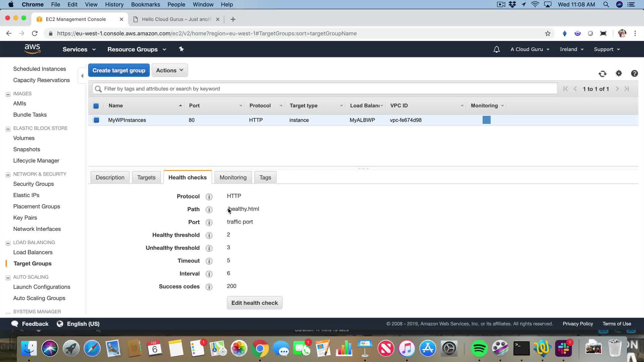Switch to the Targets tab
This screenshot has width=644, height=362.
click(146, 177)
